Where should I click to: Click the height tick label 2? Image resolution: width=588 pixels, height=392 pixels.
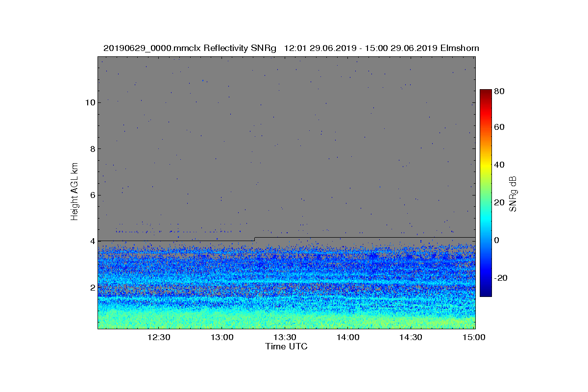(92, 287)
